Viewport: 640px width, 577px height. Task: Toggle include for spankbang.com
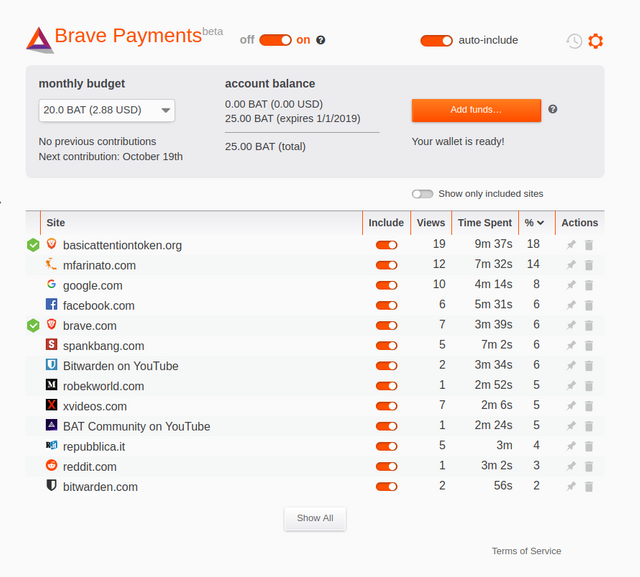(387, 345)
